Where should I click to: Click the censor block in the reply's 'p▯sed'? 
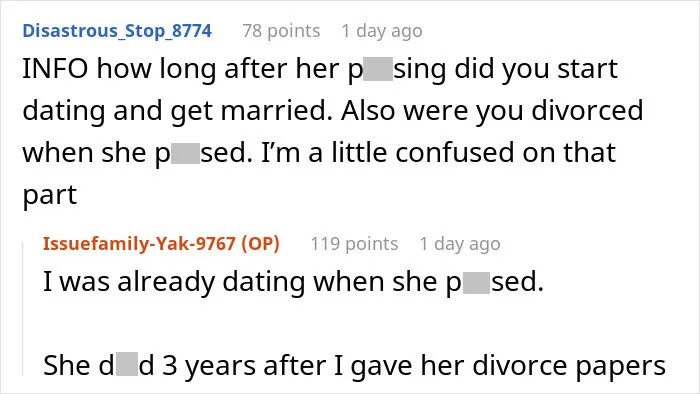coord(476,282)
